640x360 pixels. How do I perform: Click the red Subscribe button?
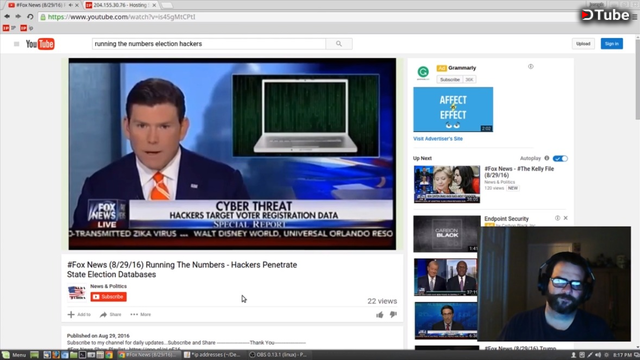click(109, 297)
